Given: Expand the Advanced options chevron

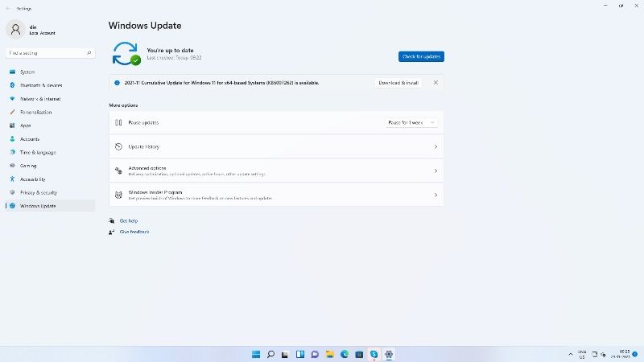Looking at the screenshot, I should [436, 171].
